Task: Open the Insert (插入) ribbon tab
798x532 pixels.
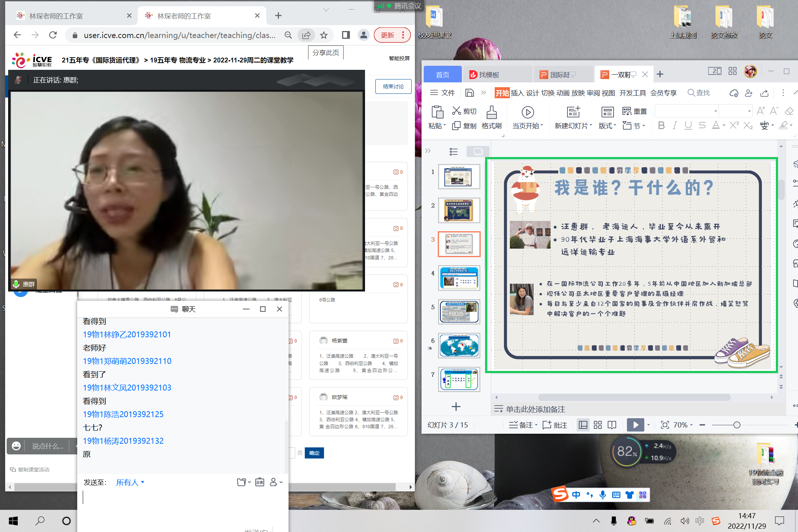Action: tap(517, 93)
